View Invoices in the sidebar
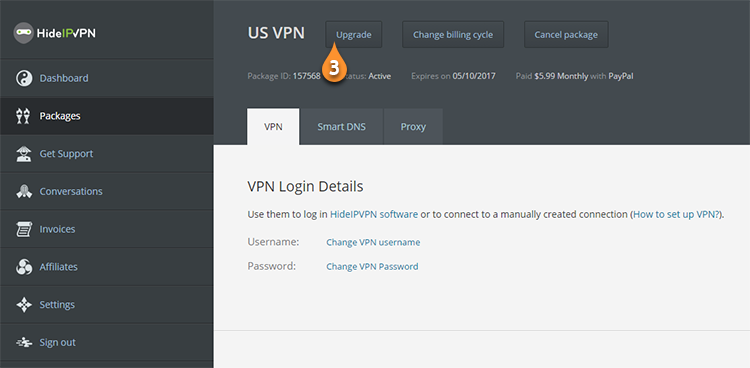Image resolution: width=750 pixels, height=368 pixels. click(107, 229)
